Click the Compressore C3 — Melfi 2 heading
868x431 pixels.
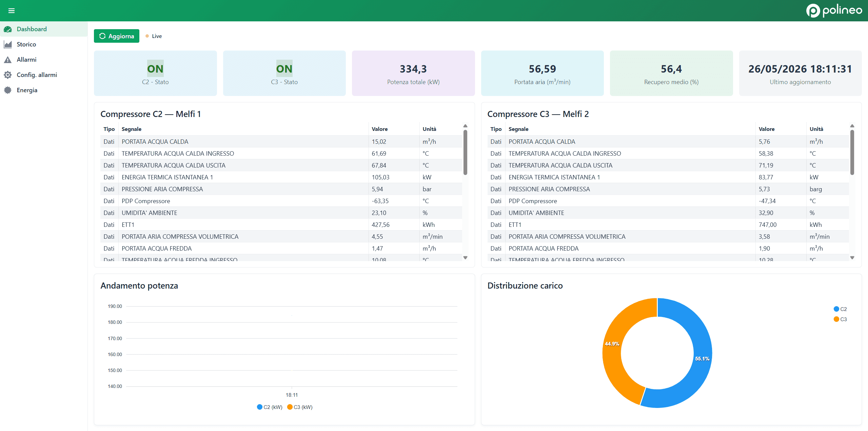tap(538, 114)
